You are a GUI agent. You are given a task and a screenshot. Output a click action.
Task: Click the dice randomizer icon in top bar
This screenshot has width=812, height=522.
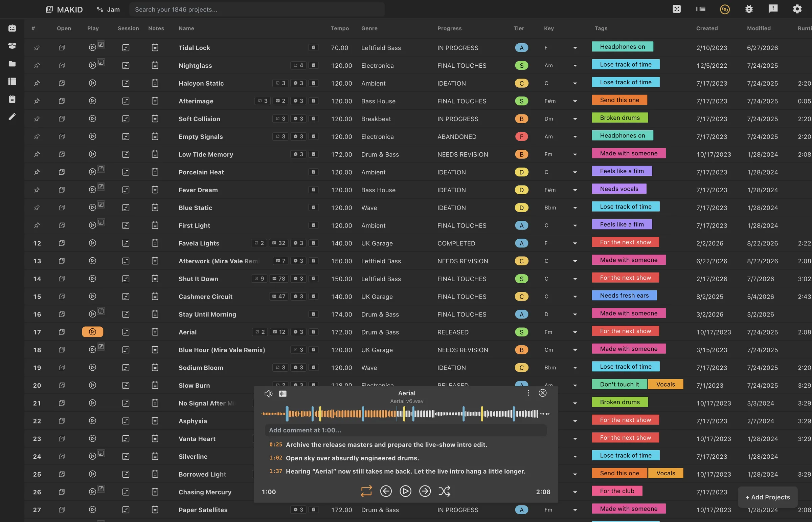click(676, 9)
